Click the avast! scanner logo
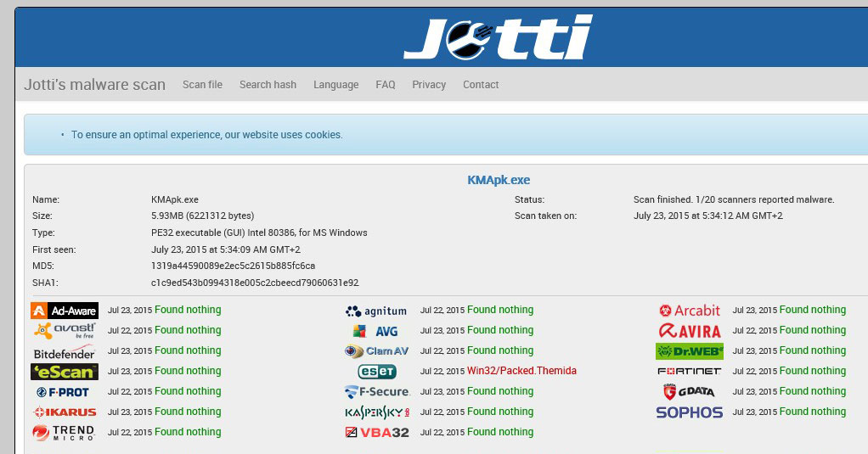The image size is (868, 454). (65, 331)
